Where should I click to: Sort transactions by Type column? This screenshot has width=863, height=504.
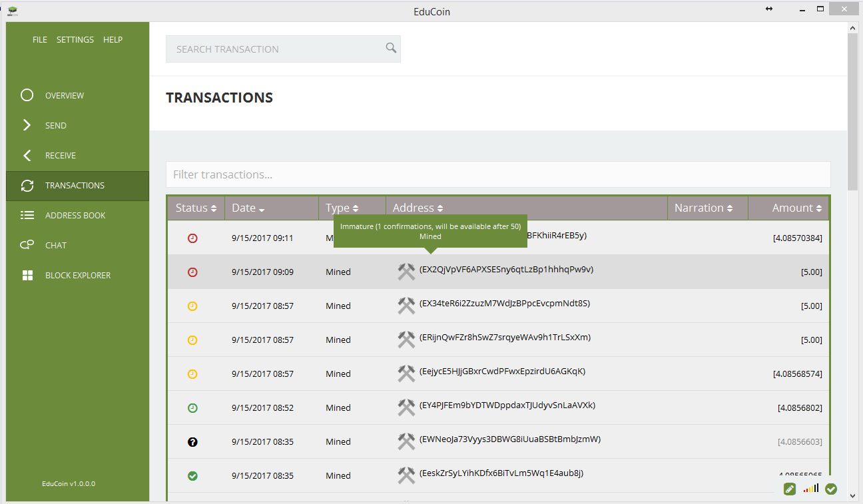pos(352,208)
